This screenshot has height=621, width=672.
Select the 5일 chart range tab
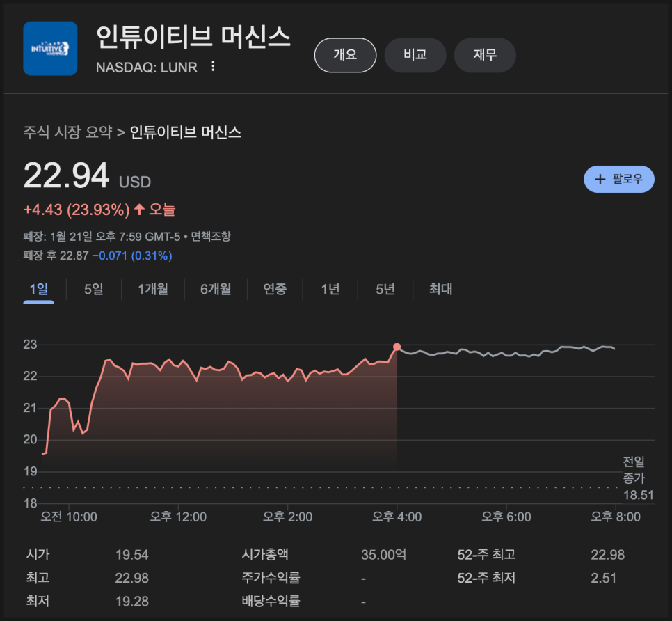[x=94, y=290]
